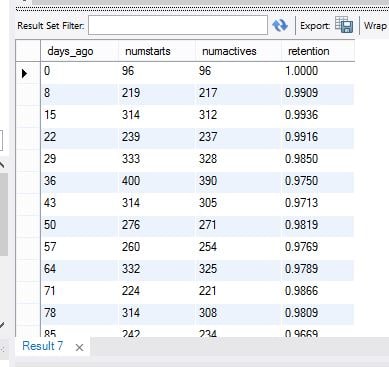Screen dimensions: 389x367
Task: Click retention value 0.9819
Action: pyautogui.click(x=317, y=225)
